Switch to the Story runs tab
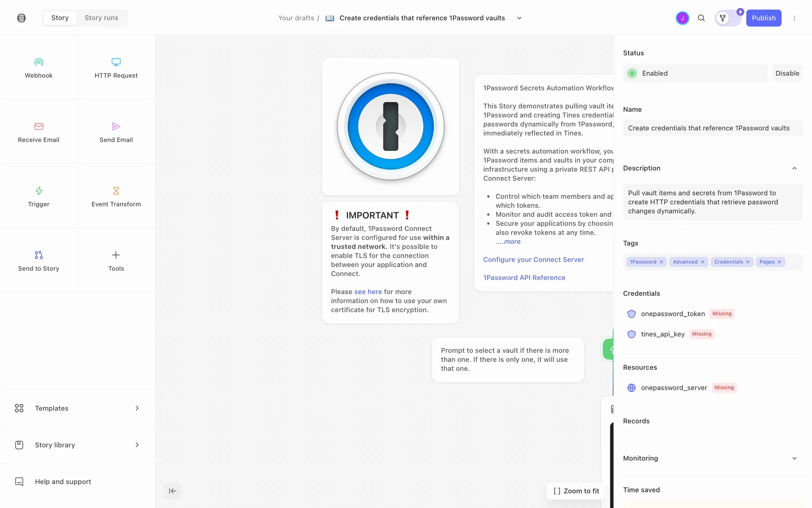The image size is (812, 508). pos(101,18)
